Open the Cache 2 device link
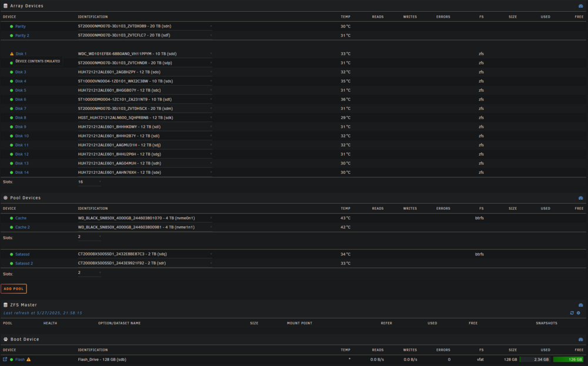The height and width of the screenshot is (366, 588). pos(22,227)
